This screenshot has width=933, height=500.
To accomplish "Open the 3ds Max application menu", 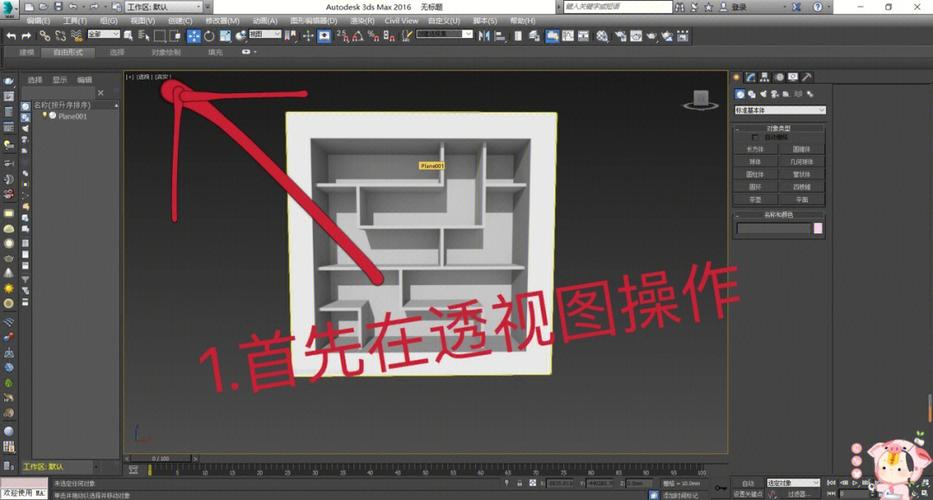I will coord(10,8).
